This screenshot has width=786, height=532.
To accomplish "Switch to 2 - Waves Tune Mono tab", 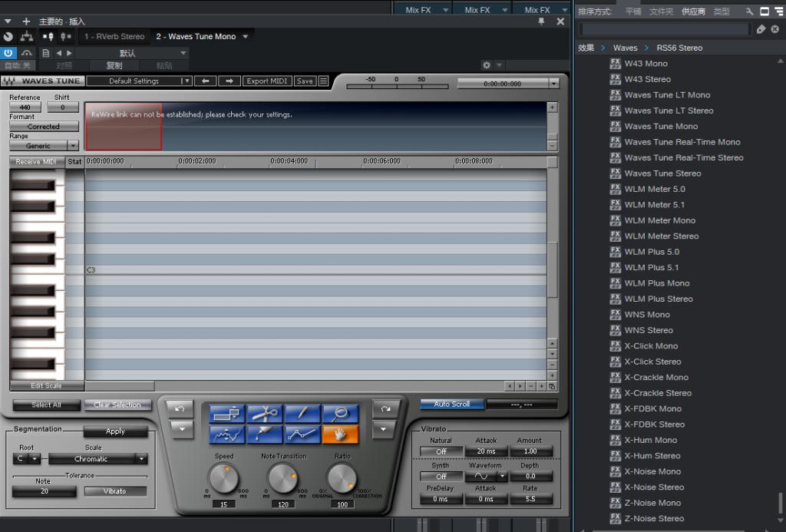I will tap(202, 36).
